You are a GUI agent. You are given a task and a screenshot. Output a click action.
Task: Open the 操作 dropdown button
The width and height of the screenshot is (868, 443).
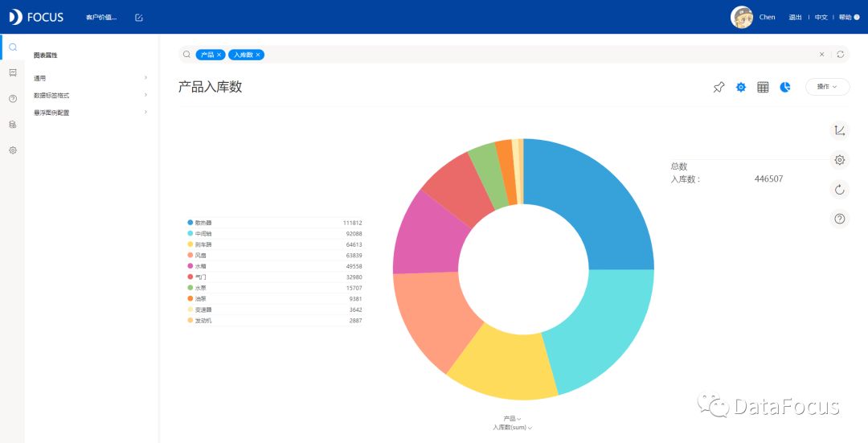pyautogui.click(x=827, y=86)
